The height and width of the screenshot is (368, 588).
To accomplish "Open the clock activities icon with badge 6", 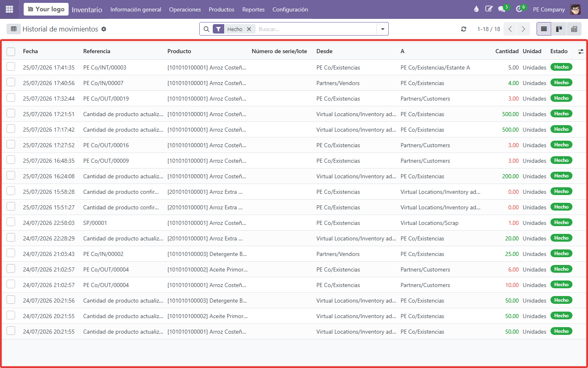I will (x=520, y=9).
